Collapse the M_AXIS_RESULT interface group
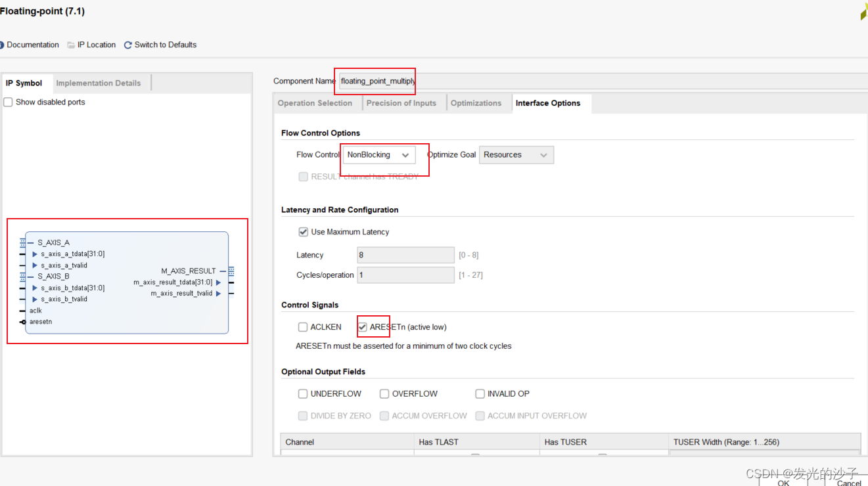 (x=223, y=271)
